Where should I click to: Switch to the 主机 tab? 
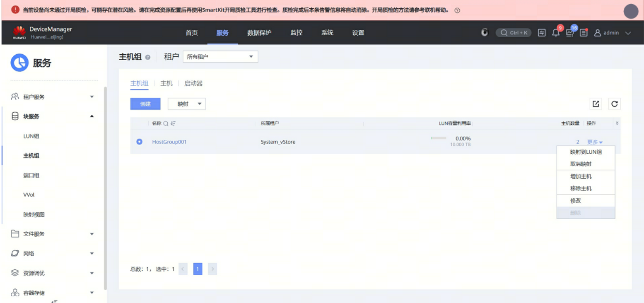pos(166,83)
